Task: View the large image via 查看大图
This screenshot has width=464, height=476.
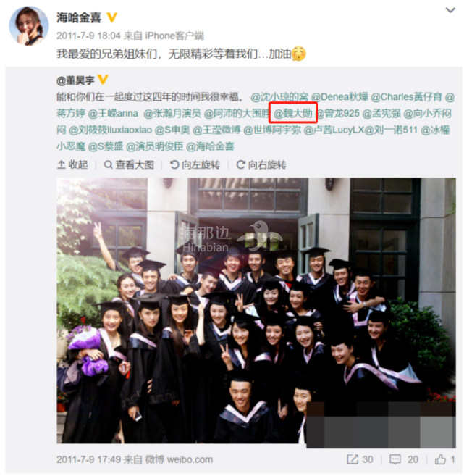Action: 129,165
